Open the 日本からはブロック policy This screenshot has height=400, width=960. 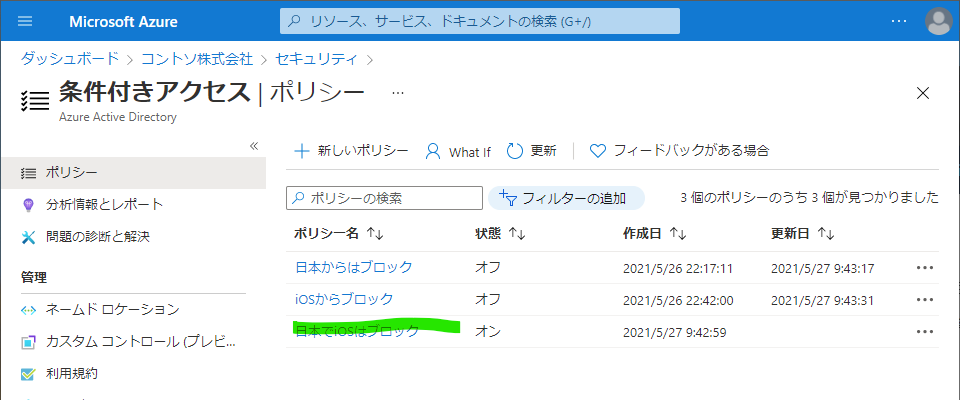(354, 268)
